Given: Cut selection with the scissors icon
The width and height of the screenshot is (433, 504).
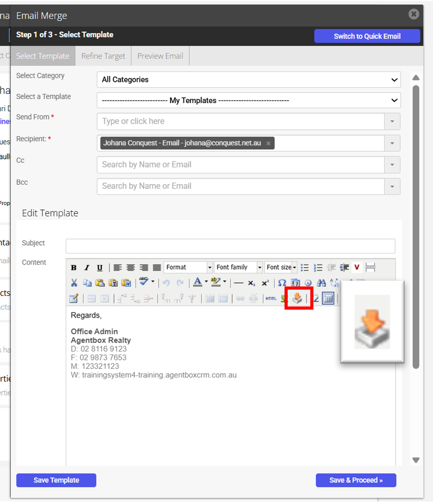Looking at the screenshot, I should tap(74, 283).
